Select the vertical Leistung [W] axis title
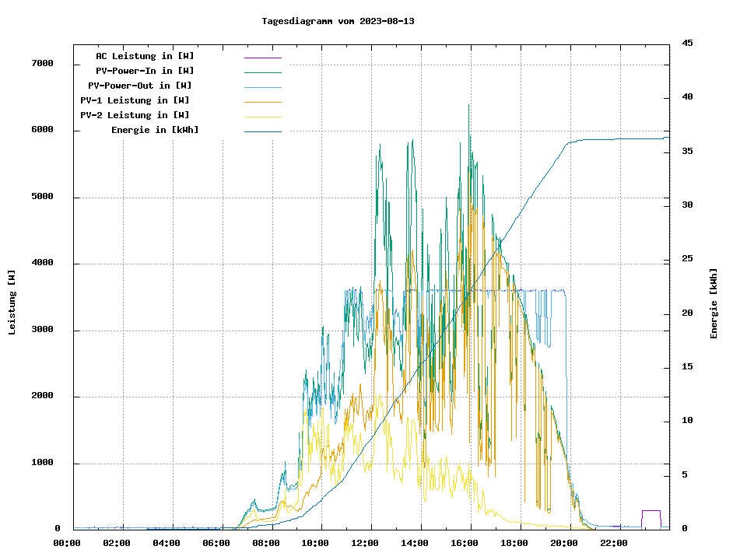The image size is (747, 560). [12, 302]
